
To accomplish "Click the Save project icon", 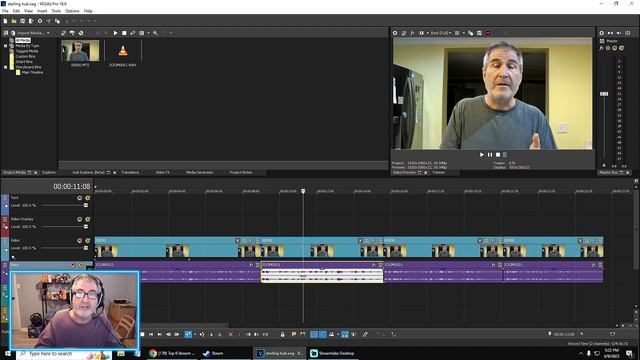I will point(22,21).
